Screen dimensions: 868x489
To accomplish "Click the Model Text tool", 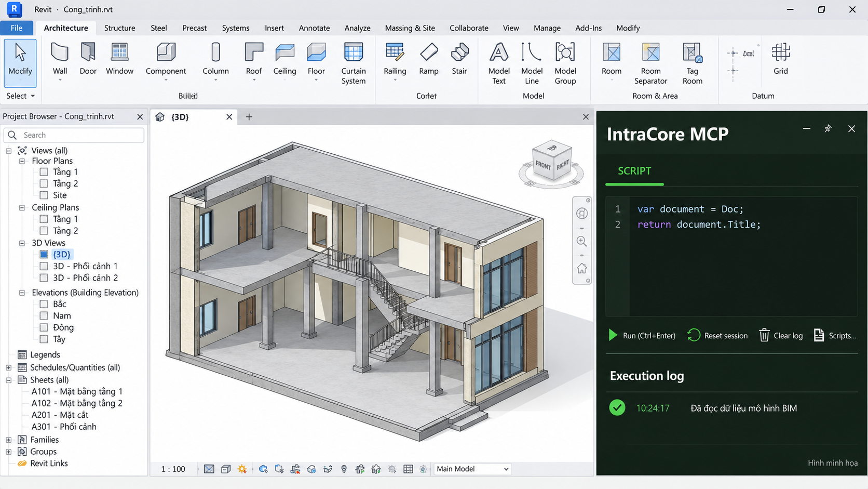I will pyautogui.click(x=499, y=63).
